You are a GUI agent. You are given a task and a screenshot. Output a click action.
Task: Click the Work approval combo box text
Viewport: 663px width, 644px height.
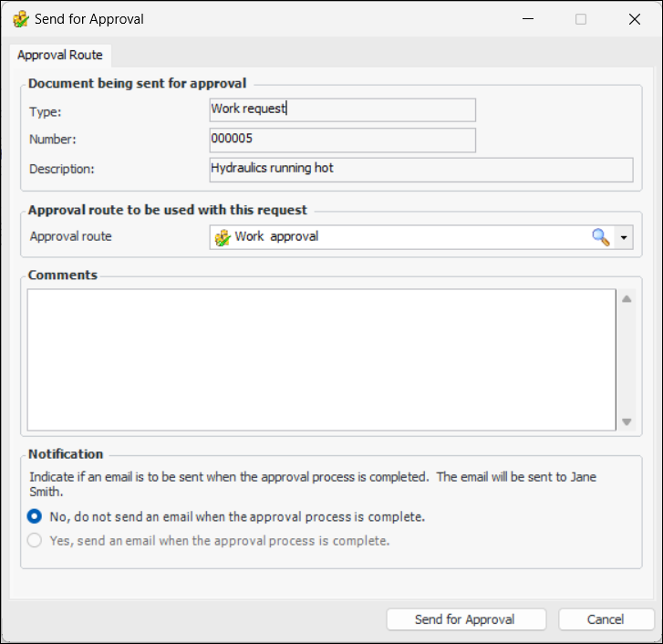[x=277, y=237]
